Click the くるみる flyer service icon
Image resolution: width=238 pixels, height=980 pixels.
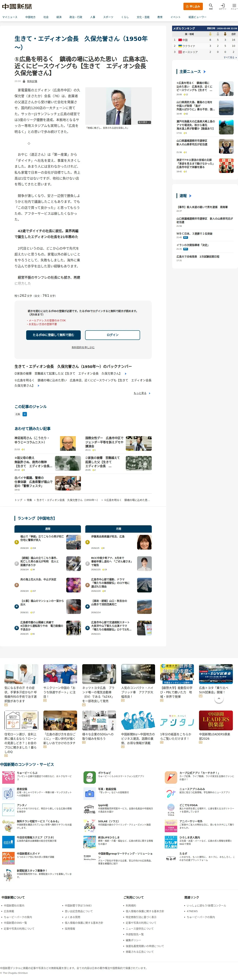pyautogui.click(x=8, y=826)
